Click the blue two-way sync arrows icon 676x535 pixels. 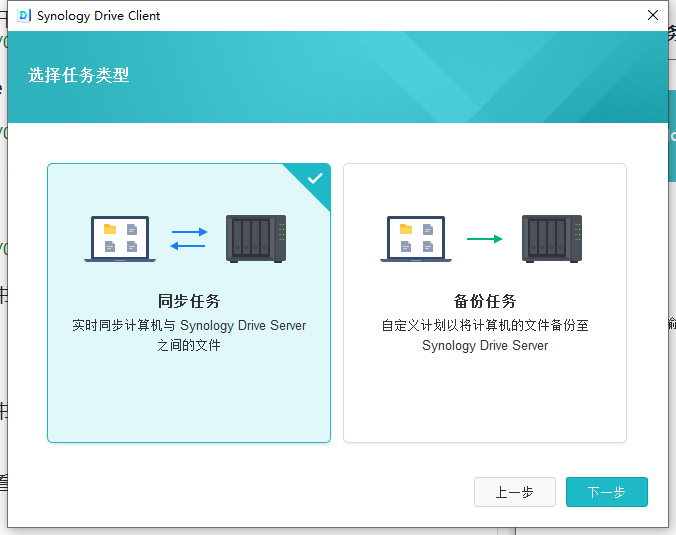[189, 239]
